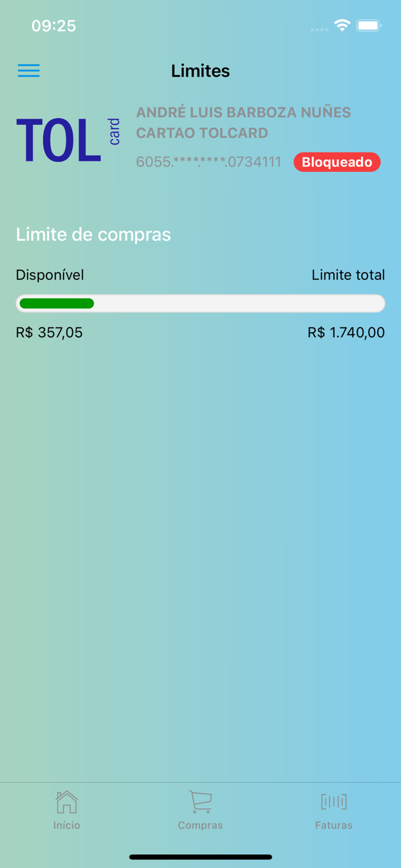Viewport: 401px width, 868px height.
Task: Tap the Bloqueado status badge
Action: click(337, 162)
